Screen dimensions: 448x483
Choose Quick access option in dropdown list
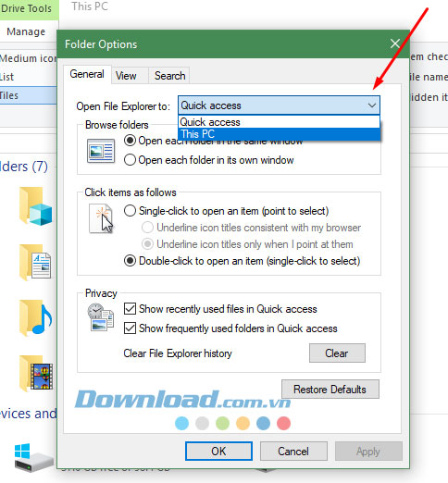280,122
